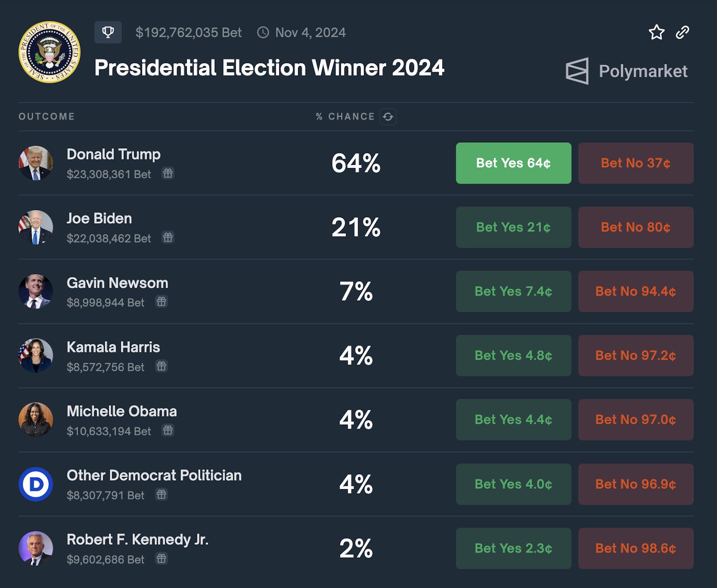Click gift icon under Robert F. Kennedy Jr.
Image resolution: width=717 pixels, height=588 pixels.
click(161, 558)
